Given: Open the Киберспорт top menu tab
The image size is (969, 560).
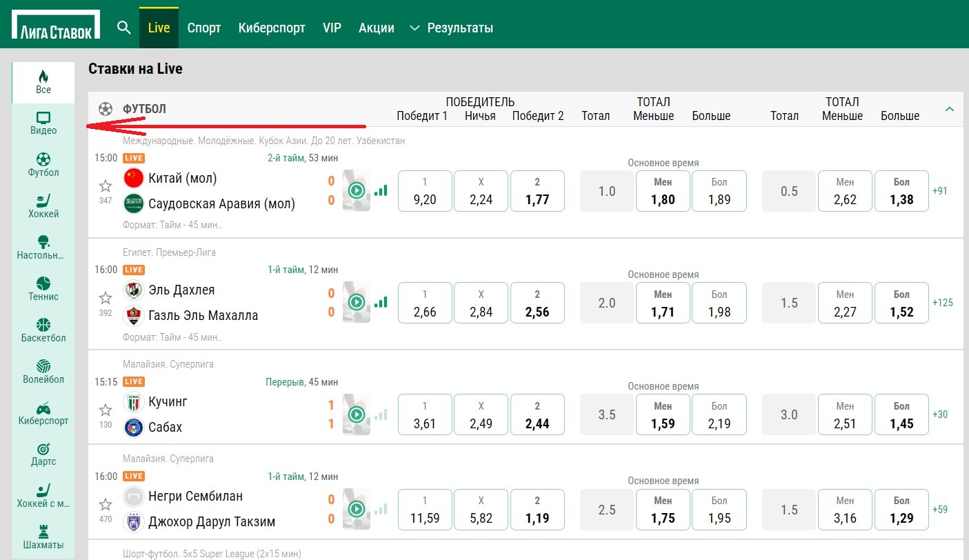Looking at the screenshot, I should 272,28.
